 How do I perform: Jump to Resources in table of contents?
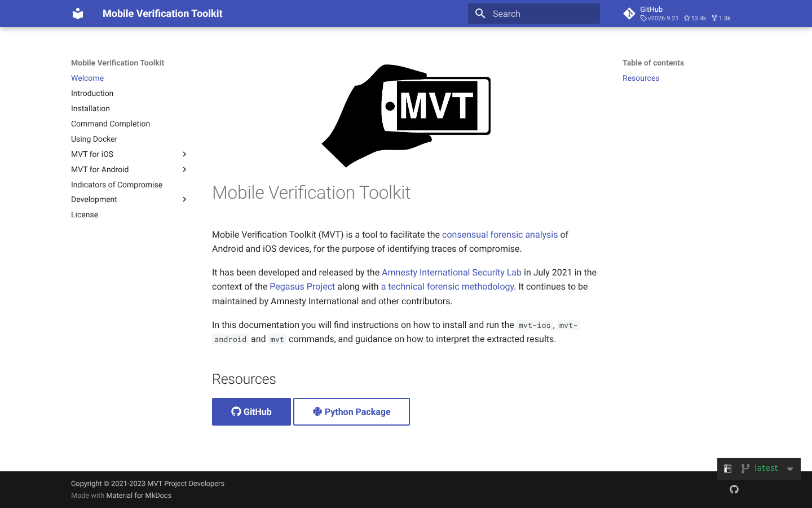641,78
